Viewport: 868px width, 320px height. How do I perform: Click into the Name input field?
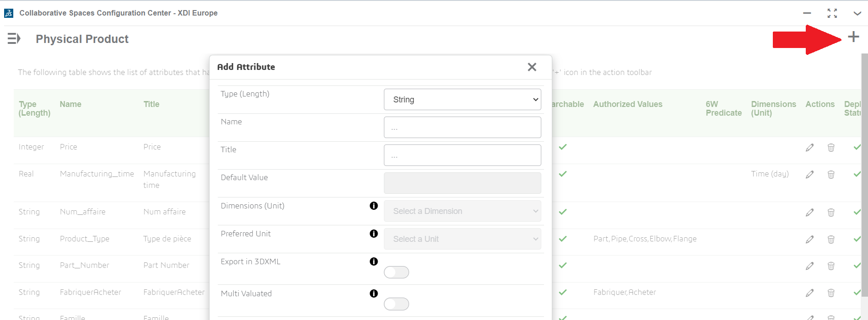coord(462,128)
